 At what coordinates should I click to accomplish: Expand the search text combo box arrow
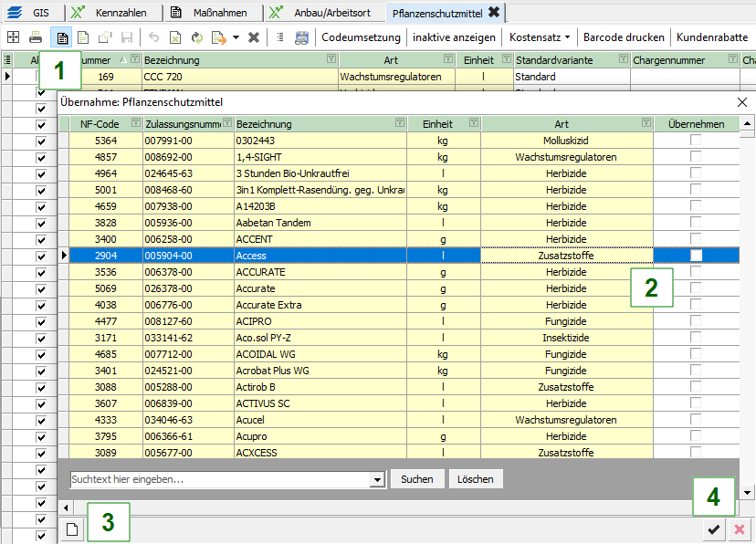pyautogui.click(x=377, y=479)
